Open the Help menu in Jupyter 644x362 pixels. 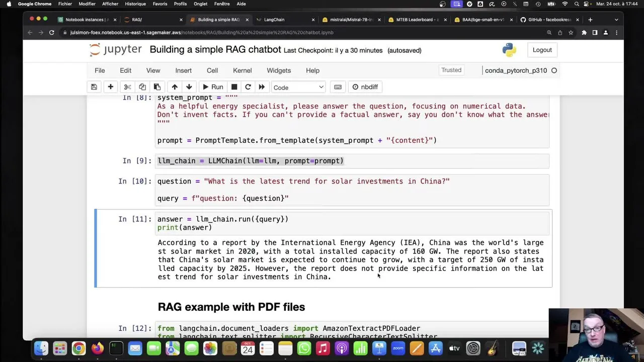313,70
